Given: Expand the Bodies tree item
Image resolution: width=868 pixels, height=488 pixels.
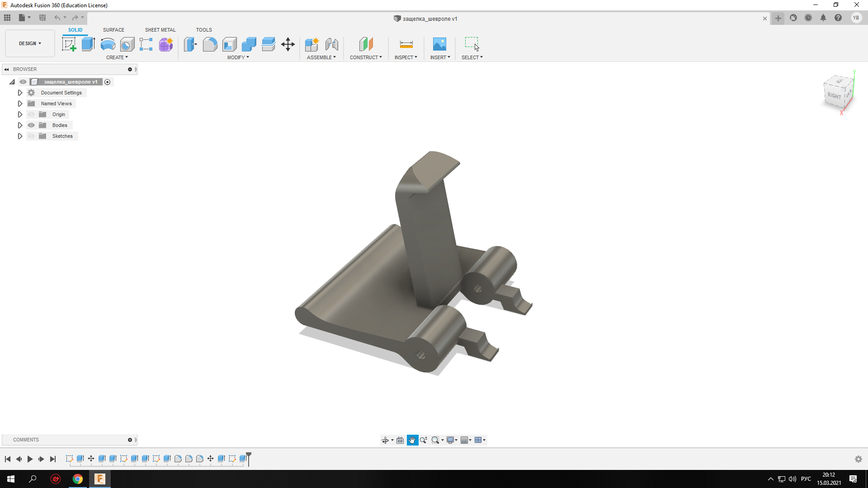Looking at the screenshot, I should pos(20,125).
